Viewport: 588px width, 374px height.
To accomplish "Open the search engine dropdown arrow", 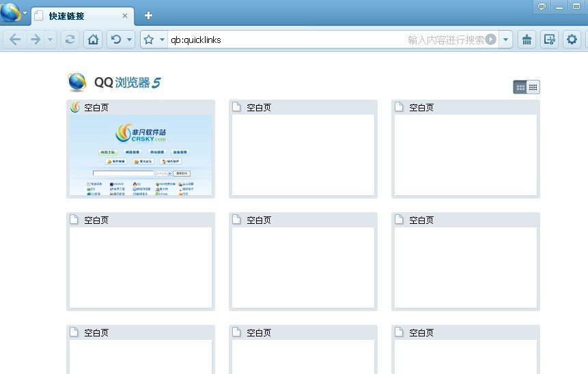I will (x=505, y=40).
